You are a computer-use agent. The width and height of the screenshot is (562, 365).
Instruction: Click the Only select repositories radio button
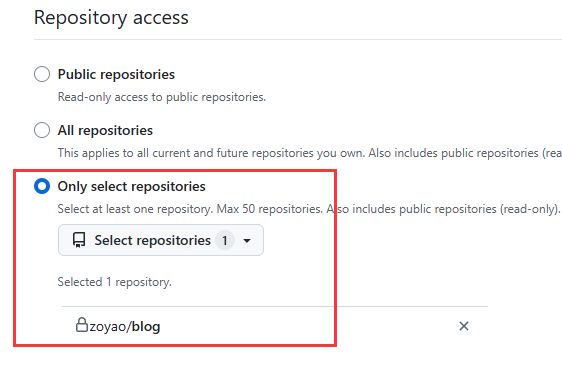click(42, 186)
